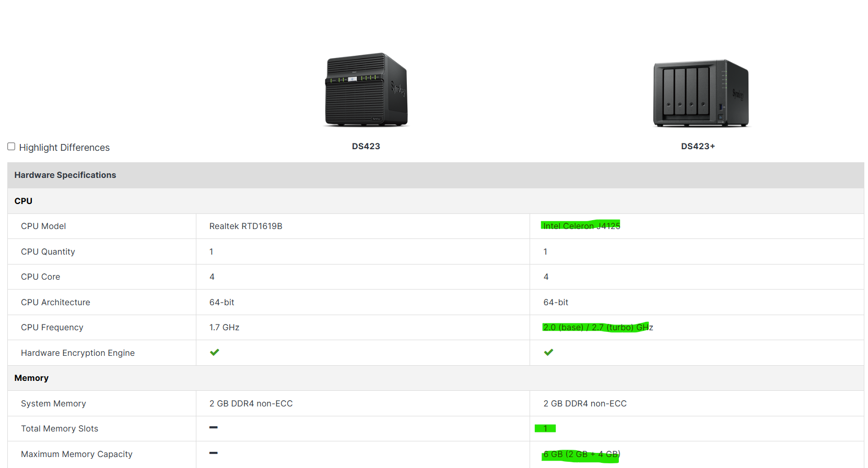
Task: Click the CPU Model row label
Action: coord(43,226)
